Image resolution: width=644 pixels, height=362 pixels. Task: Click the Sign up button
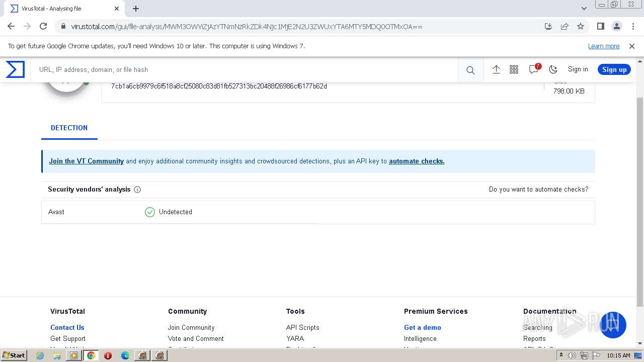tap(614, 69)
